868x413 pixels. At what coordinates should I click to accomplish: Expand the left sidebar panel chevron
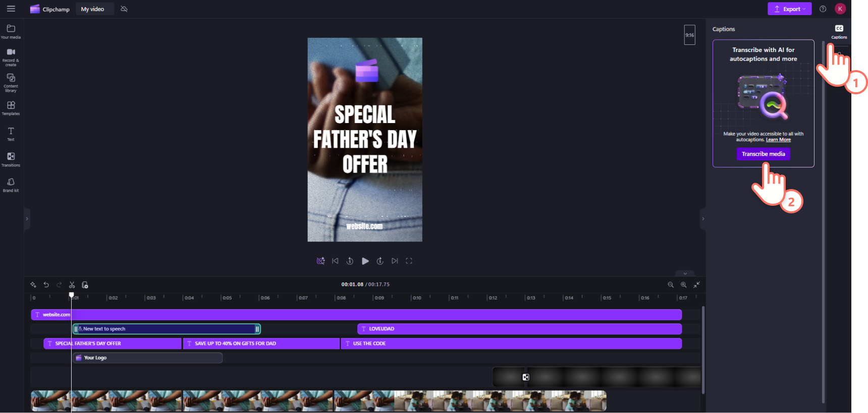tap(27, 219)
